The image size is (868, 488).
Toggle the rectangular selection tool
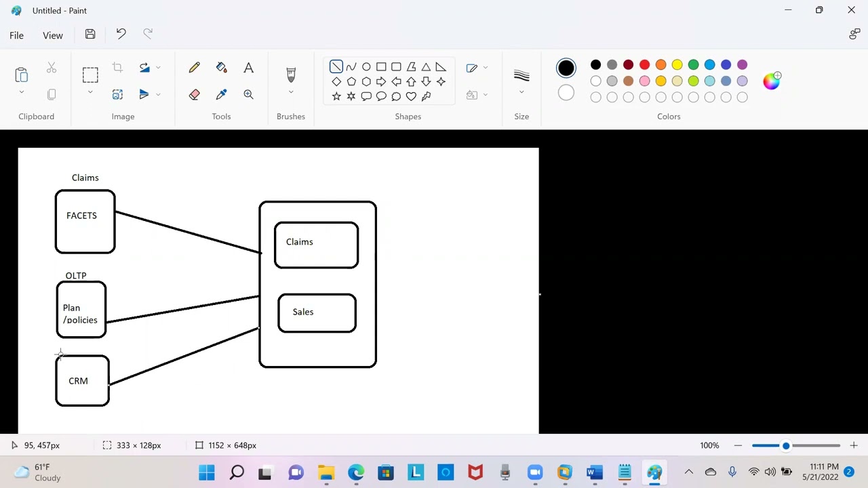[x=90, y=75]
